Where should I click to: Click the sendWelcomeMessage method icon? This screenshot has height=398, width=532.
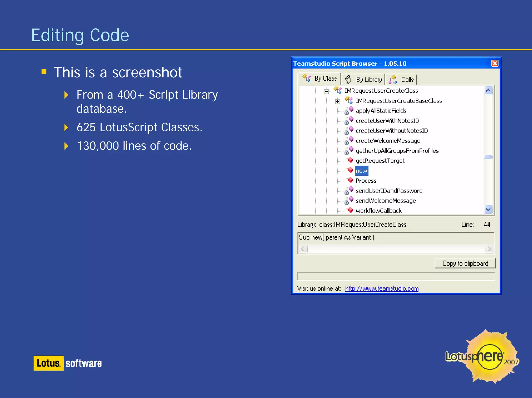pos(349,200)
